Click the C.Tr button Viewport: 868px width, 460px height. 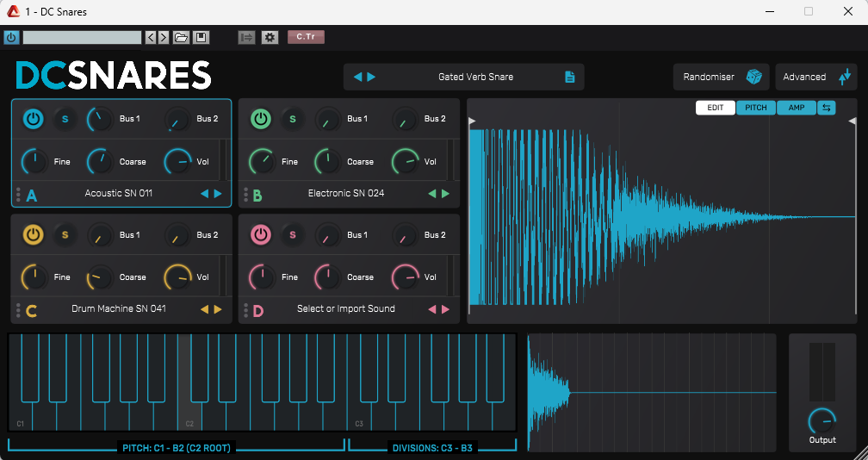click(306, 37)
